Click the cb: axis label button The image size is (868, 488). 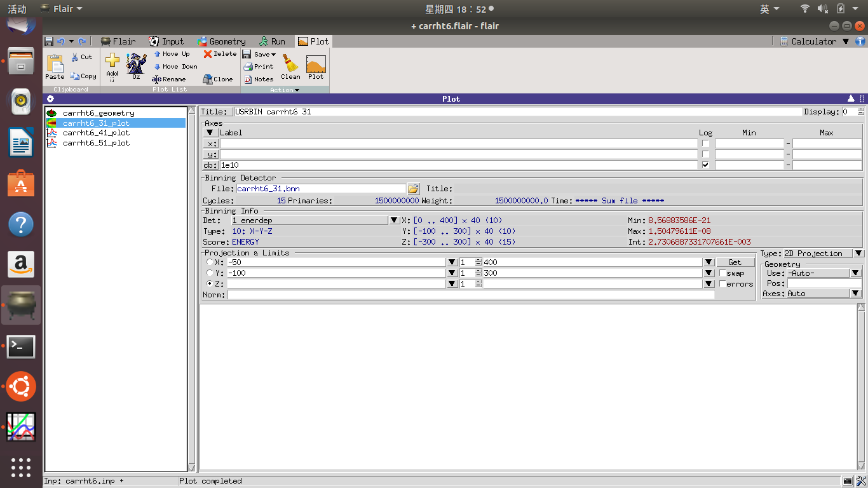tap(210, 165)
